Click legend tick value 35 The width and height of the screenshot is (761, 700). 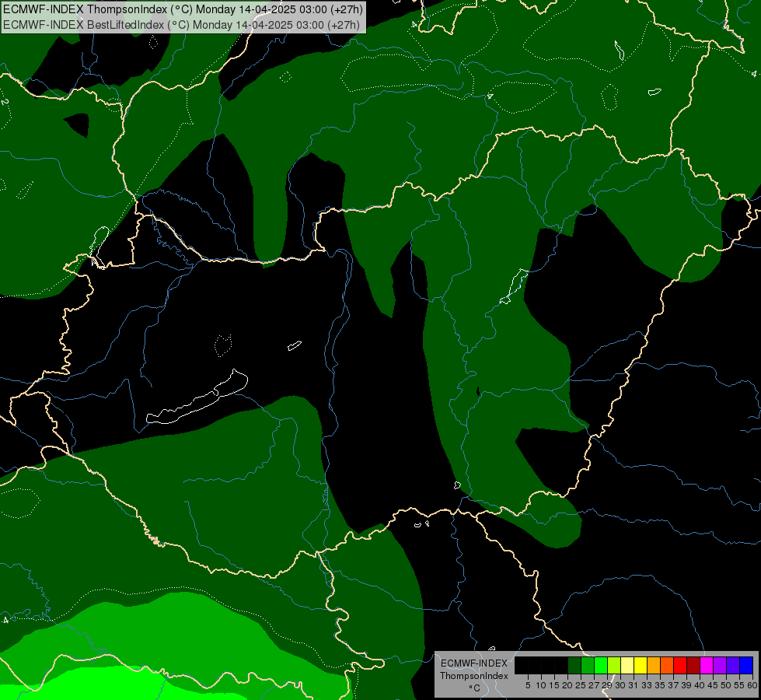[660, 685]
